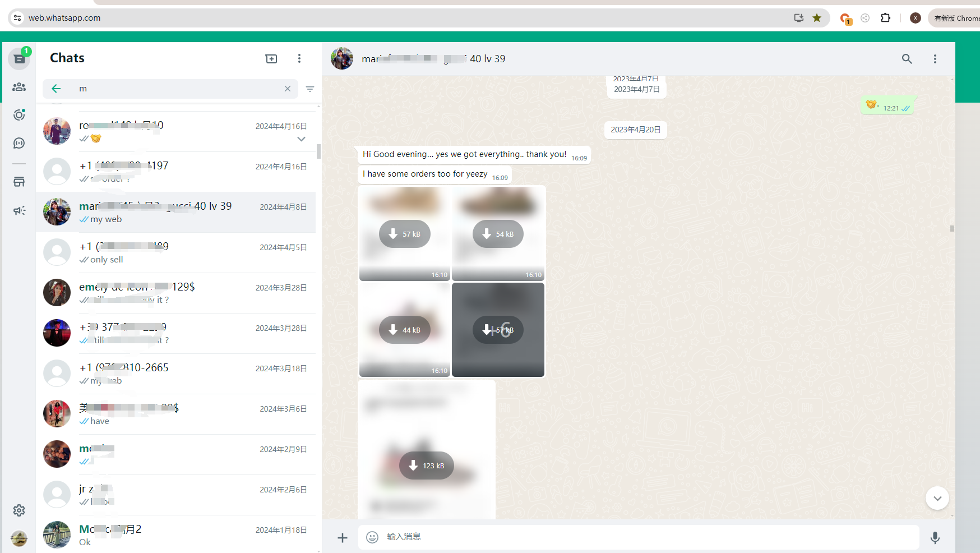
Task: Open the Communities icon in sidebar
Action: tap(19, 87)
